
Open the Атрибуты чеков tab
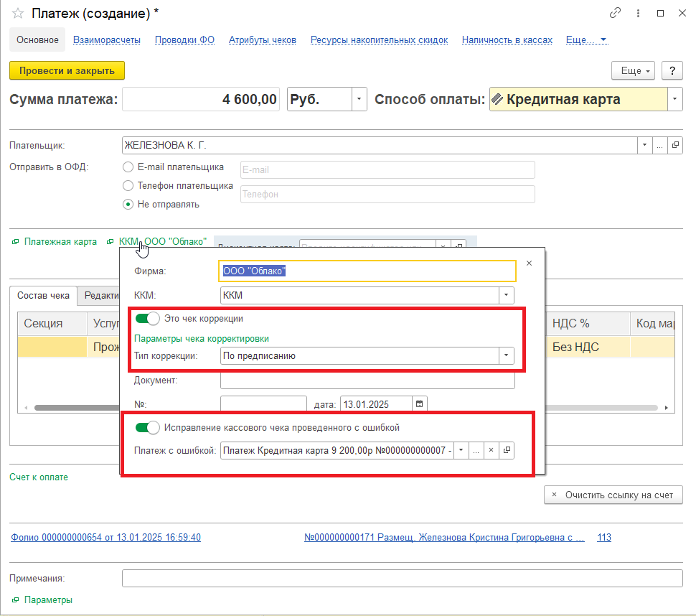[x=262, y=40]
